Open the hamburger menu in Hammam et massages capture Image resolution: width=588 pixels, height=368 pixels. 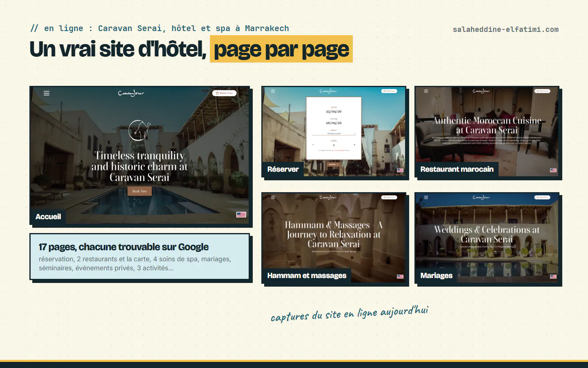(273, 197)
